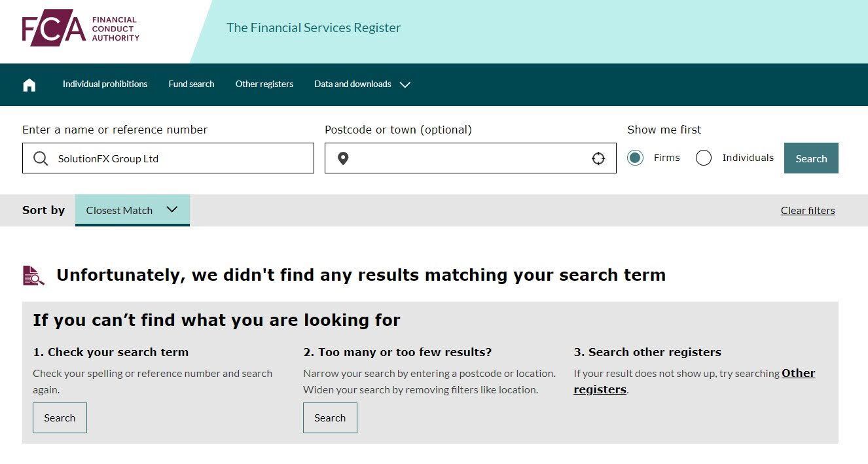868x464 pixels.
Task: Click Search under Too many or too few results
Action: (x=330, y=418)
